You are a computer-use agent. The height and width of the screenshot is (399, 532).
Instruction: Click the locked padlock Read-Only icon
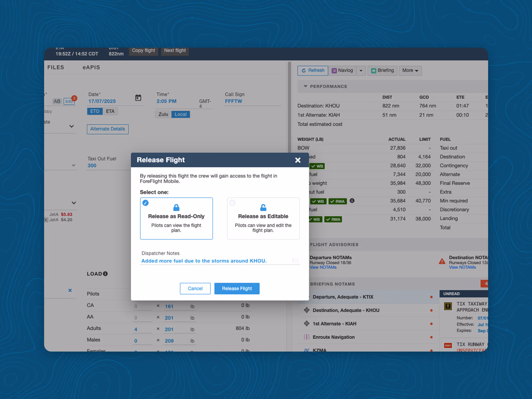(x=176, y=207)
